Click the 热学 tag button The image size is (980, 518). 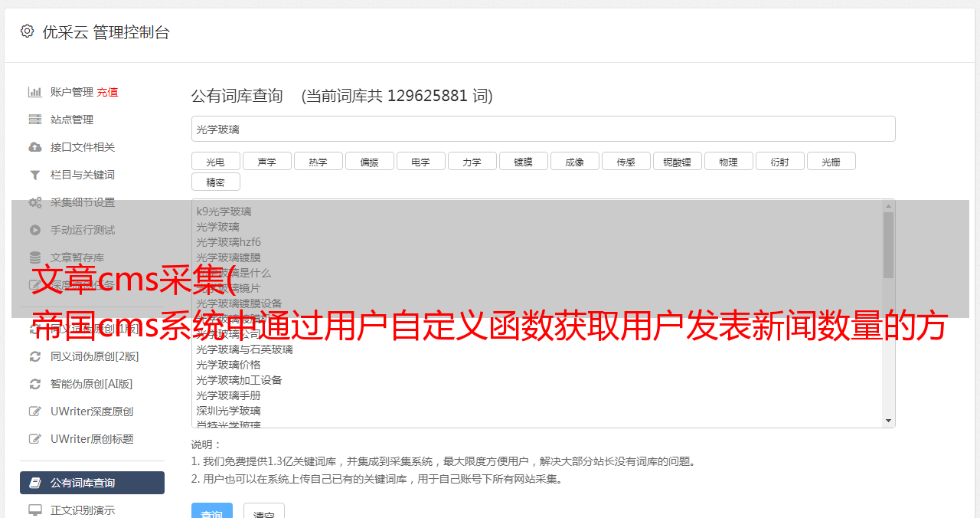318,161
